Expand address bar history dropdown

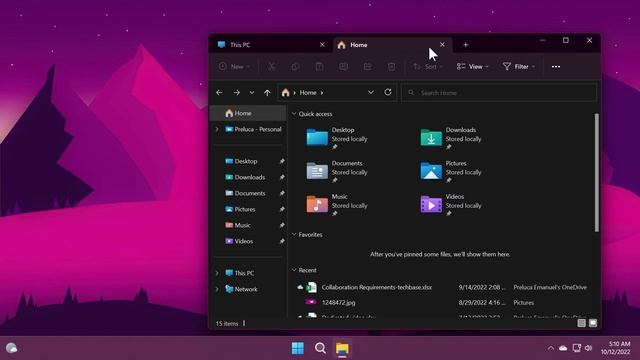coord(371,92)
